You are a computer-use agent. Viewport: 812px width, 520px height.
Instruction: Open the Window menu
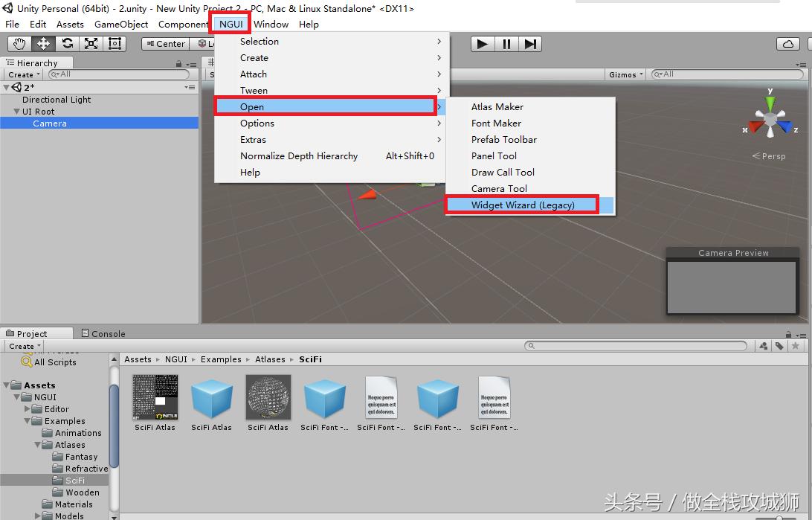pyautogui.click(x=271, y=25)
